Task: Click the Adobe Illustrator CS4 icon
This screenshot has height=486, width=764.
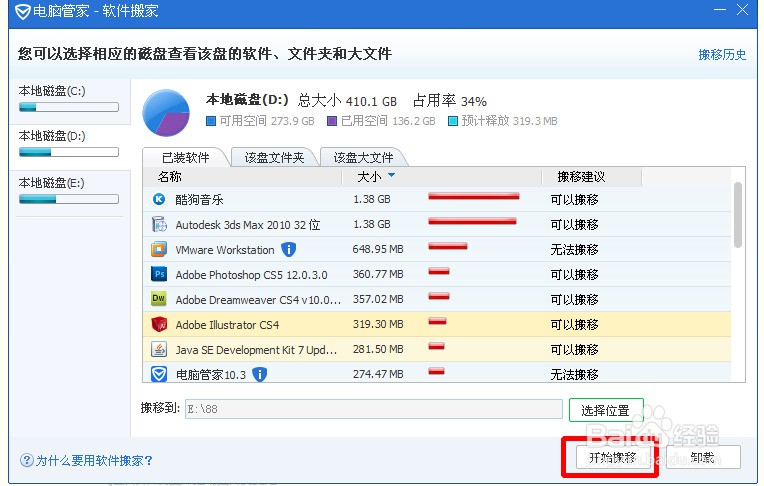Action: 158,324
